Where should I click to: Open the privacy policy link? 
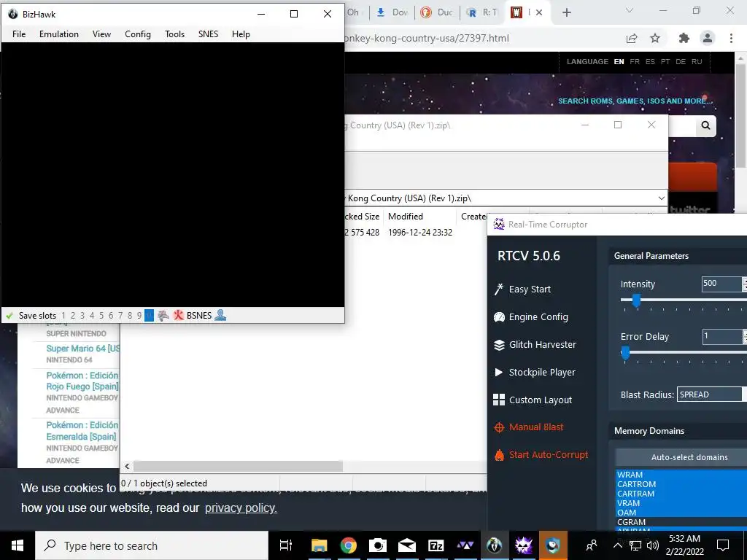point(241,508)
